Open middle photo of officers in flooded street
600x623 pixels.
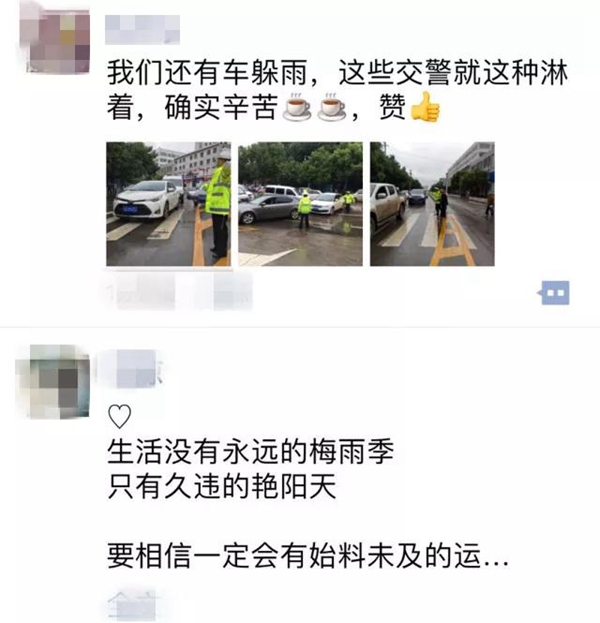[300, 204]
